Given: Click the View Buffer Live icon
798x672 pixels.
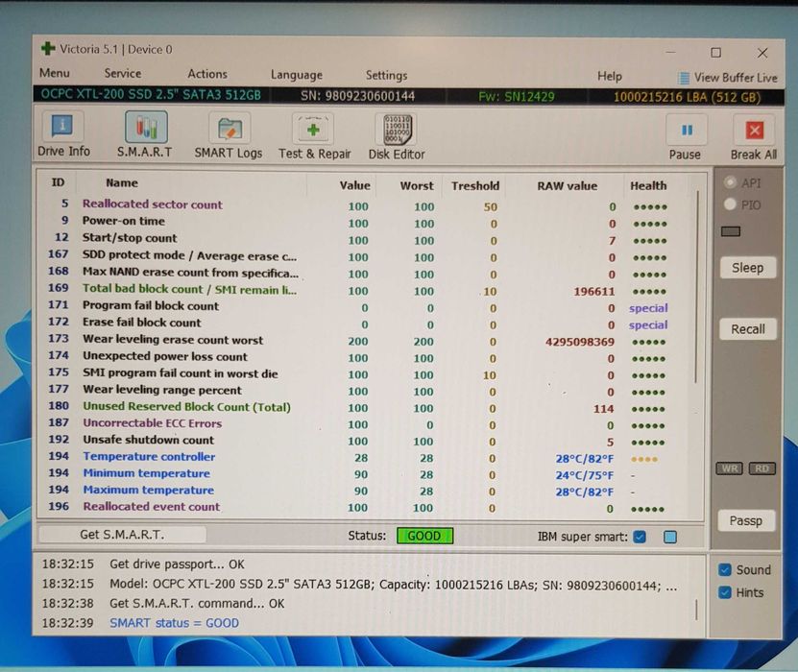Looking at the screenshot, I should (x=684, y=78).
